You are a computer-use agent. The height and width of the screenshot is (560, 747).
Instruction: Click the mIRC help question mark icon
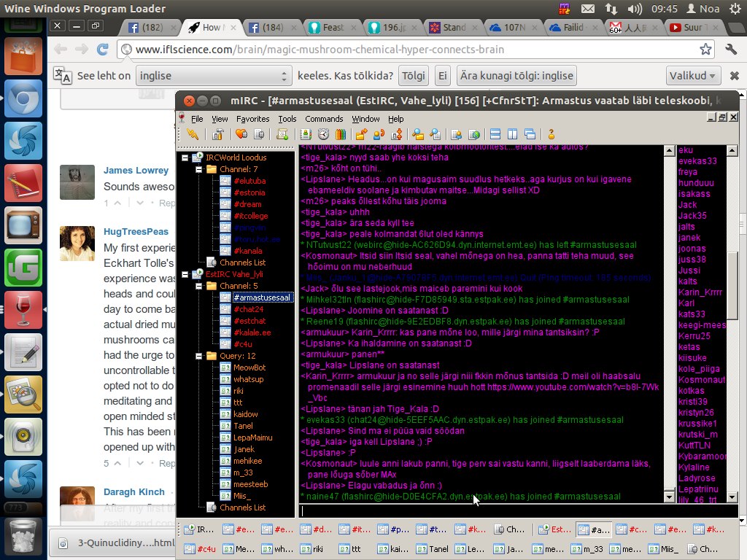point(551,134)
